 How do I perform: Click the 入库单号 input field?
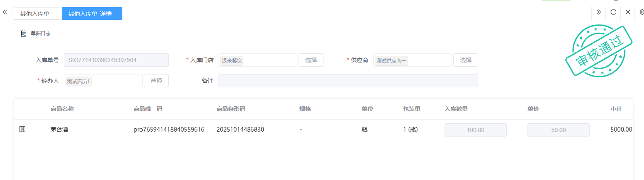click(x=116, y=60)
